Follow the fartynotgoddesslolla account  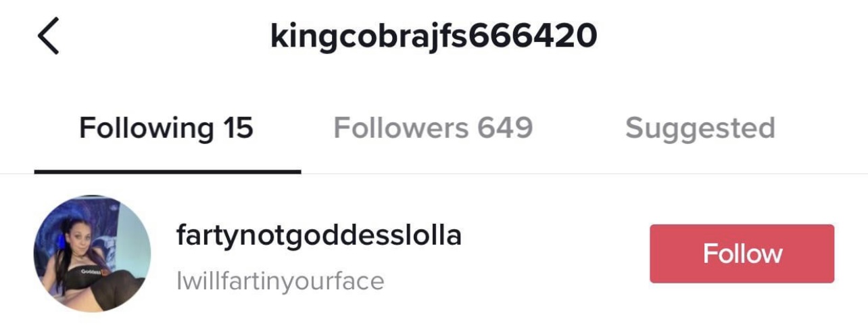(742, 254)
